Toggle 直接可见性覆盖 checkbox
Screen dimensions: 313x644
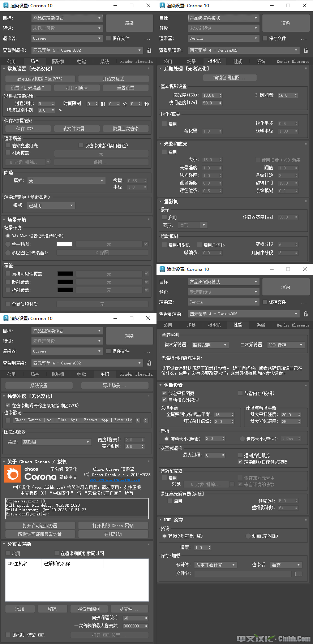pyautogui.click(x=8, y=274)
